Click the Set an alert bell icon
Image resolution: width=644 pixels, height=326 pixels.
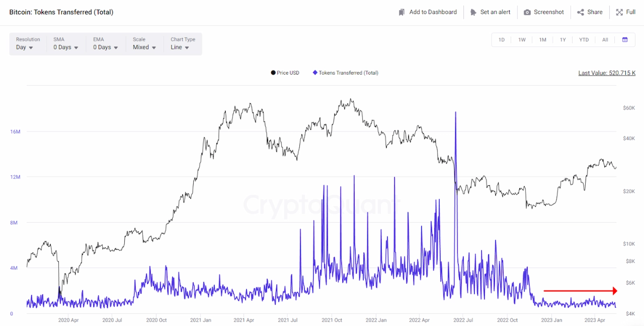coord(474,12)
